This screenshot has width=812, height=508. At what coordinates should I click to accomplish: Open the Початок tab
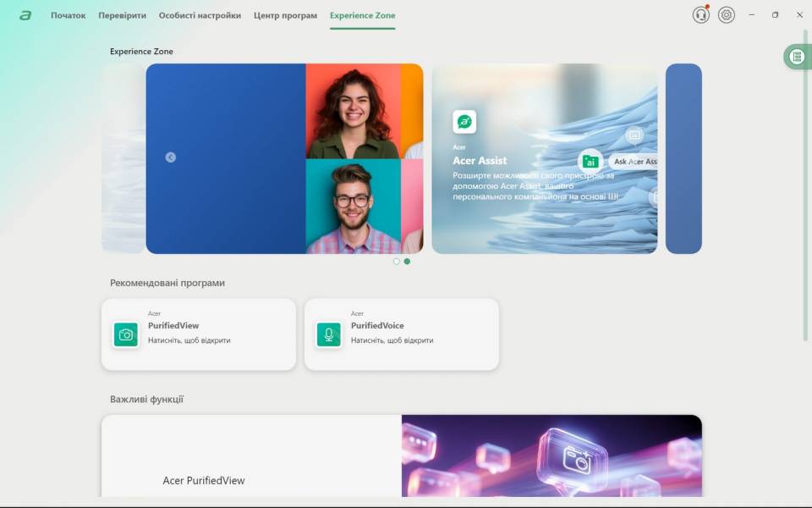68,15
